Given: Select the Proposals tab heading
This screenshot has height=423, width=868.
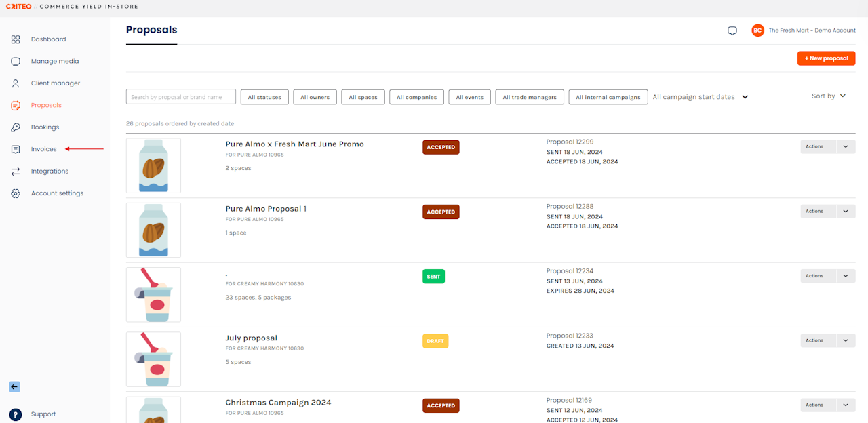Looking at the screenshot, I should coord(151,30).
